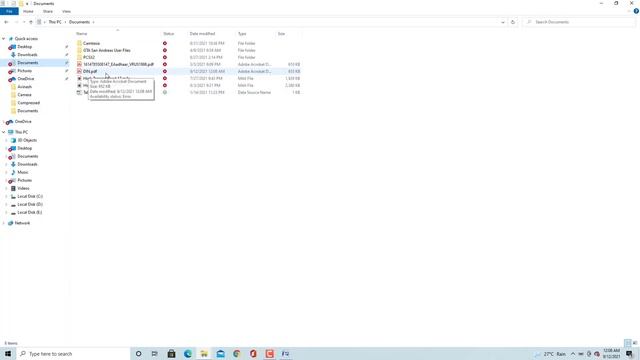Launch Google Chrome from taskbar
The image size is (640, 360).
237,353
